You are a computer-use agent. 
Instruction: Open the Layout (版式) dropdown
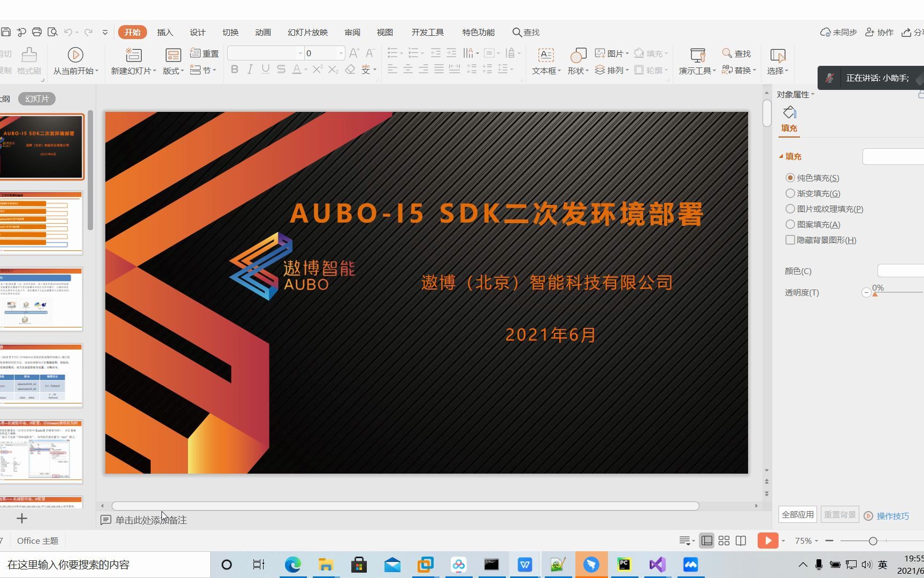[173, 71]
